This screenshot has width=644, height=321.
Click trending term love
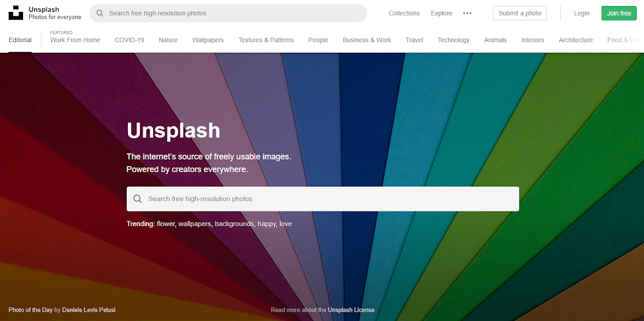[286, 224]
